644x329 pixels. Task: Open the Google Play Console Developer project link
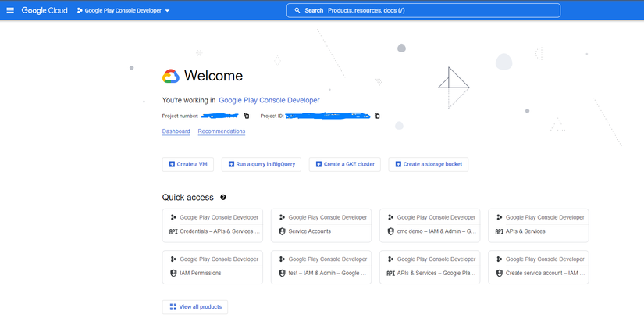[x=269, y=100]
